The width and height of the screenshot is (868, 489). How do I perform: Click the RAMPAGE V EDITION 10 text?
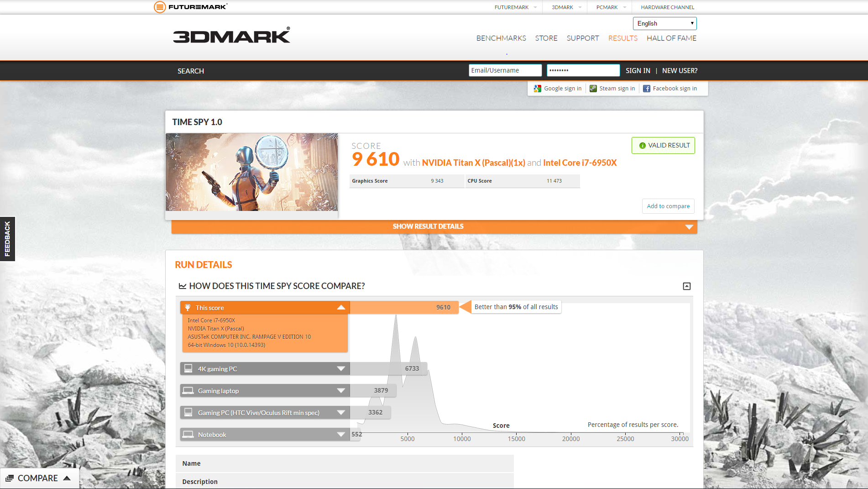(282, 337)
